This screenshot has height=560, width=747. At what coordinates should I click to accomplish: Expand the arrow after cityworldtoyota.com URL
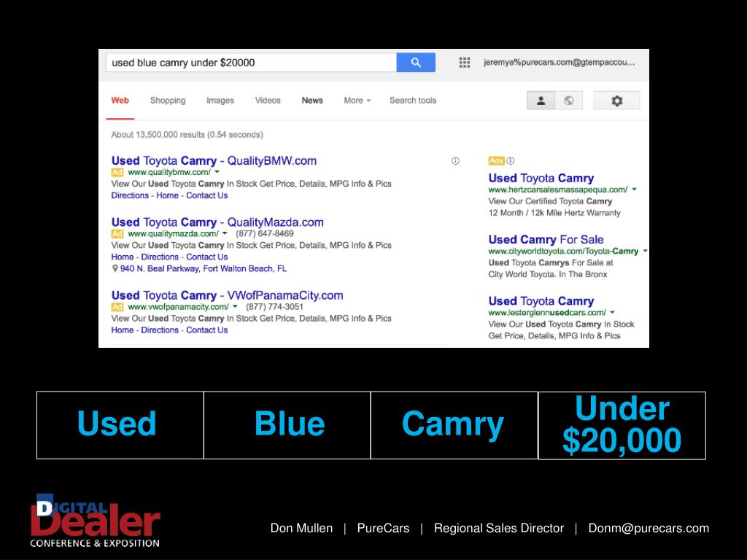click(x=645, y=251)
